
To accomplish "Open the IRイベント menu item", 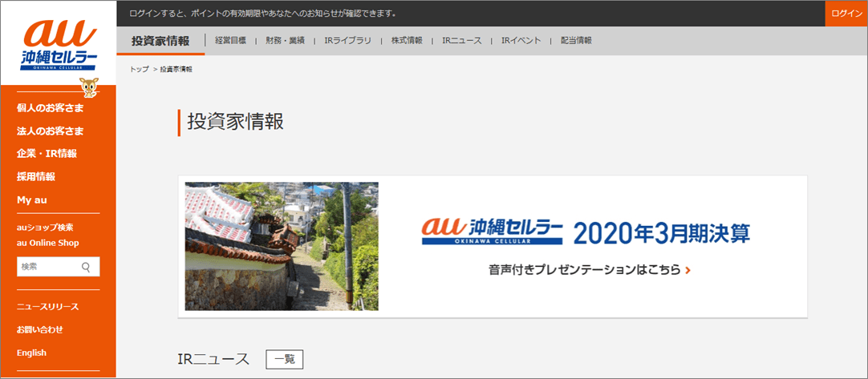I will coord(521,40).
